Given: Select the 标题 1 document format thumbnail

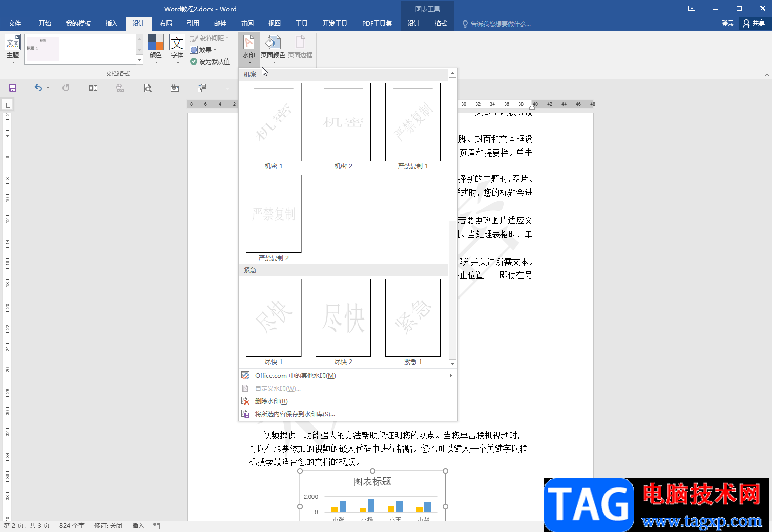Looking at the screenshot, I should click(x=43, y=49).
